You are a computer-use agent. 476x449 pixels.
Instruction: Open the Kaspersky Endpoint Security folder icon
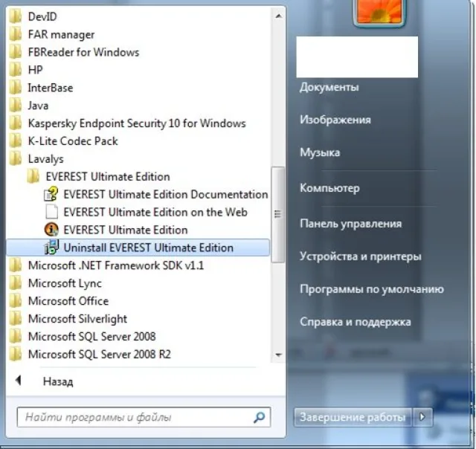coord(15,123)
